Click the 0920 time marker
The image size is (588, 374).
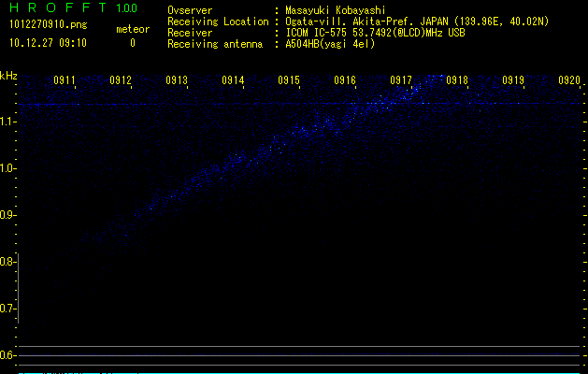pos(569,80)
